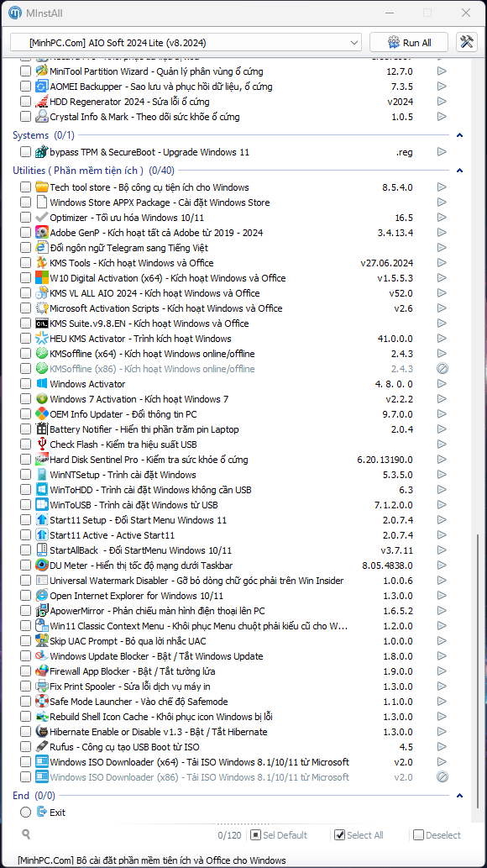Click the Telegram language changer icon
Screen dimensions: 487x868
tap(41, 247)
